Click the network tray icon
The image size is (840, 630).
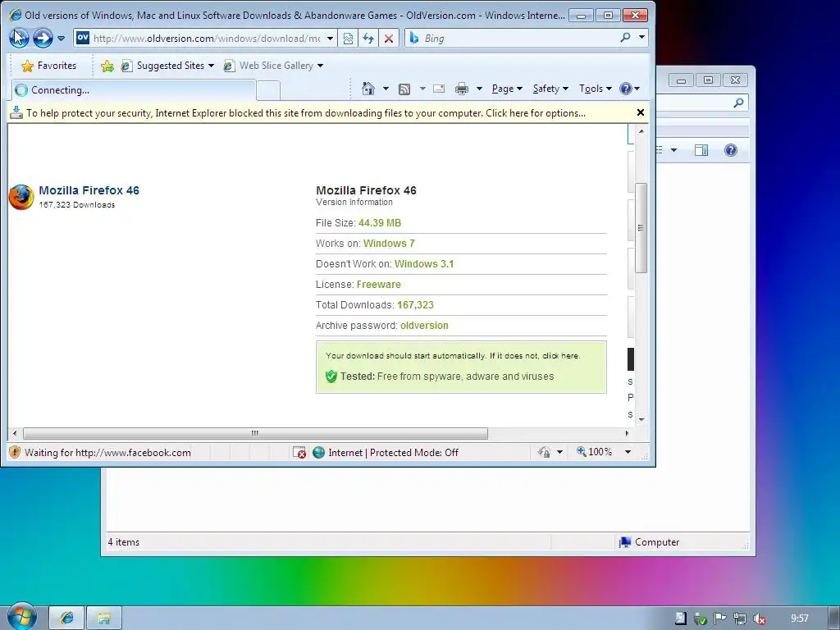pyautogui.click(x=740, y=619)
